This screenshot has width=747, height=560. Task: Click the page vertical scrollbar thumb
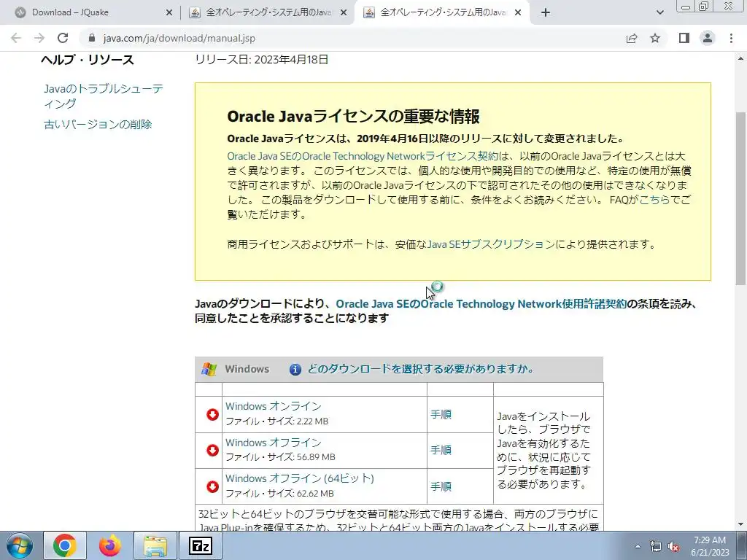(741, 198)
